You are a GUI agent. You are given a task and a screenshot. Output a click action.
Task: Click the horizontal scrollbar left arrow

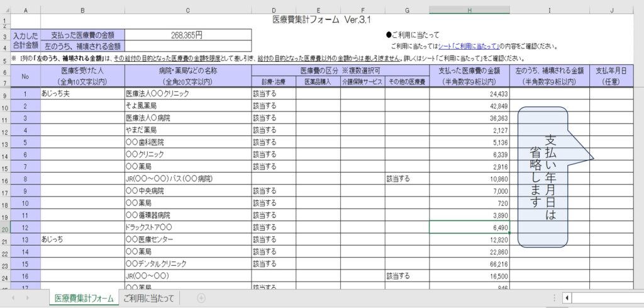[x=567, y=298]
